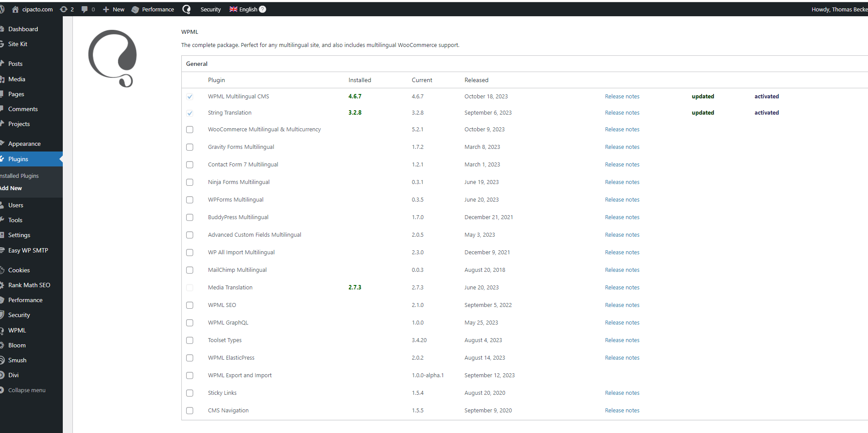Tick the Ninja Forms Multilingual checkbox
Screen dimensions: 868x433
(190, 182)
